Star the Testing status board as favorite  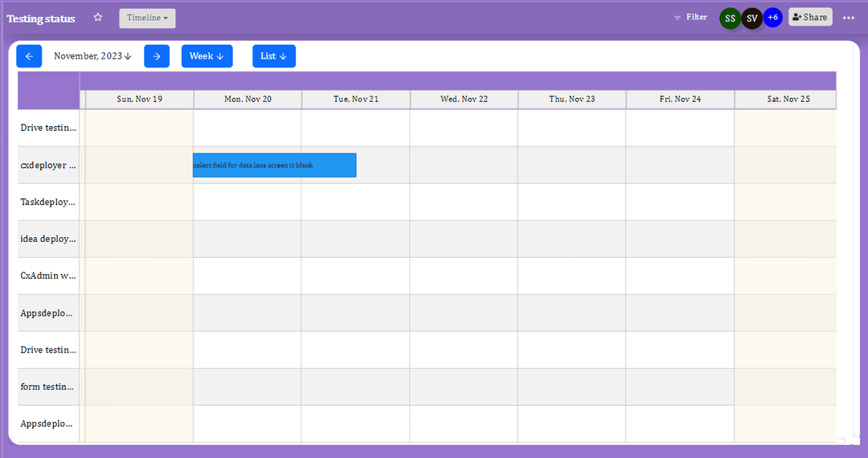coord(98,18)
